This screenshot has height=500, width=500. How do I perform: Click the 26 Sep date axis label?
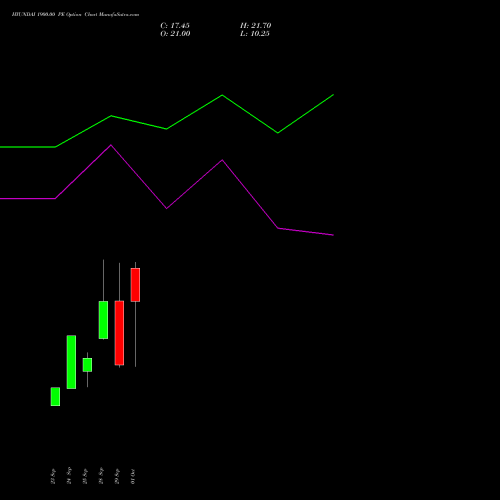coord(101,476)
